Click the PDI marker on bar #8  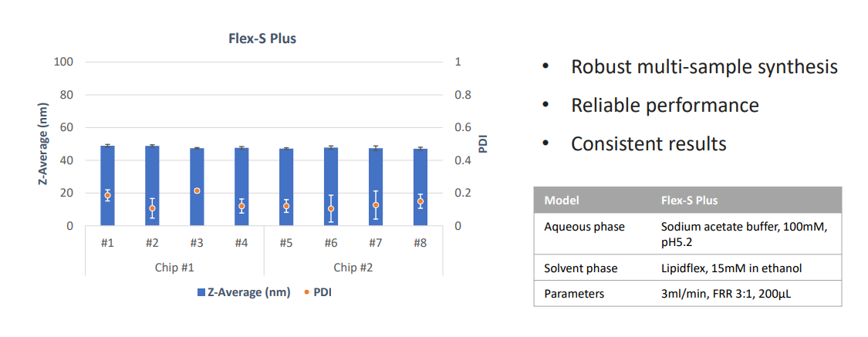420,201
